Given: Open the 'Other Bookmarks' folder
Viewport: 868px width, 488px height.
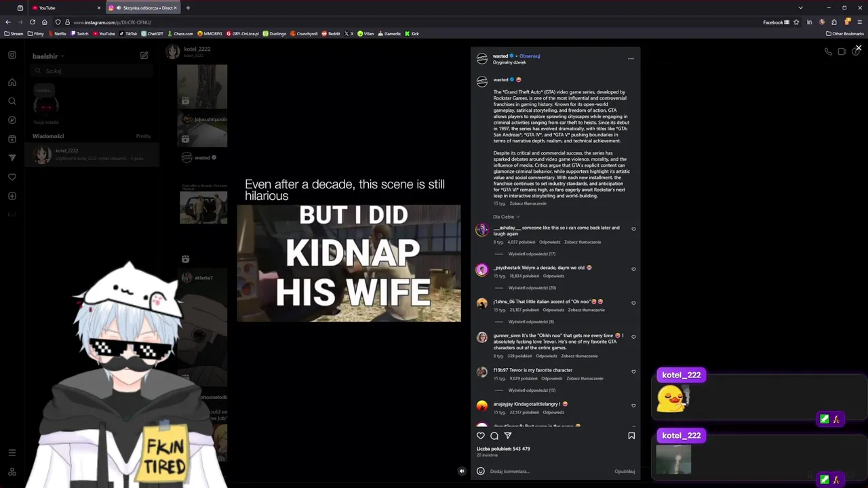Looking at the screenshot, I should [845, 33].
